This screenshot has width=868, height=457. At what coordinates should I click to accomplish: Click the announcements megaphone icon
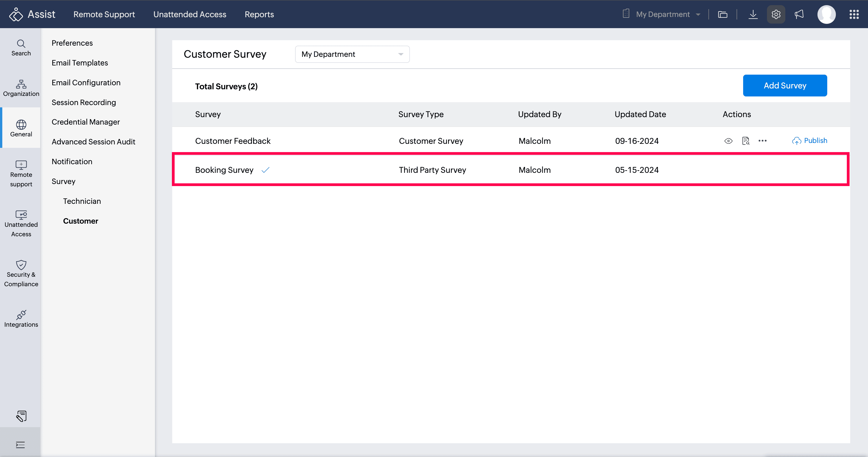click(799, 14)
